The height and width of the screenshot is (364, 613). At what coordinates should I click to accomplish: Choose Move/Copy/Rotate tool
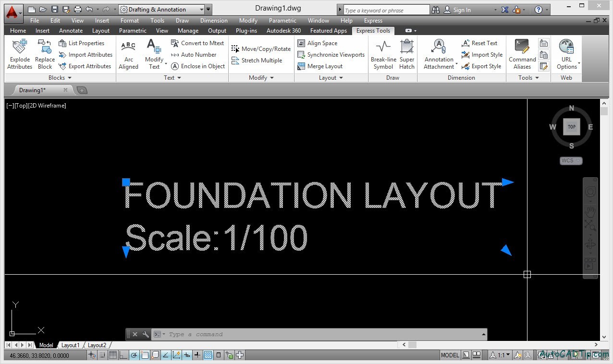(261, 49)
